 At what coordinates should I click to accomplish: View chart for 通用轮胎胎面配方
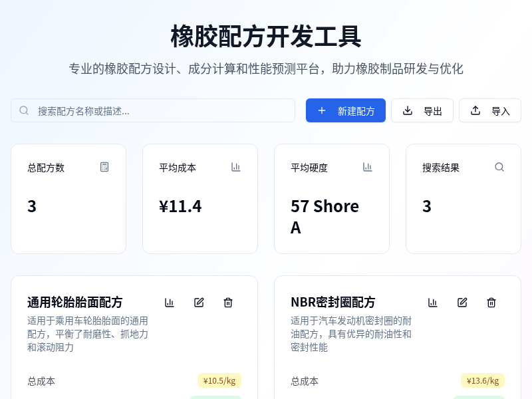170,303
